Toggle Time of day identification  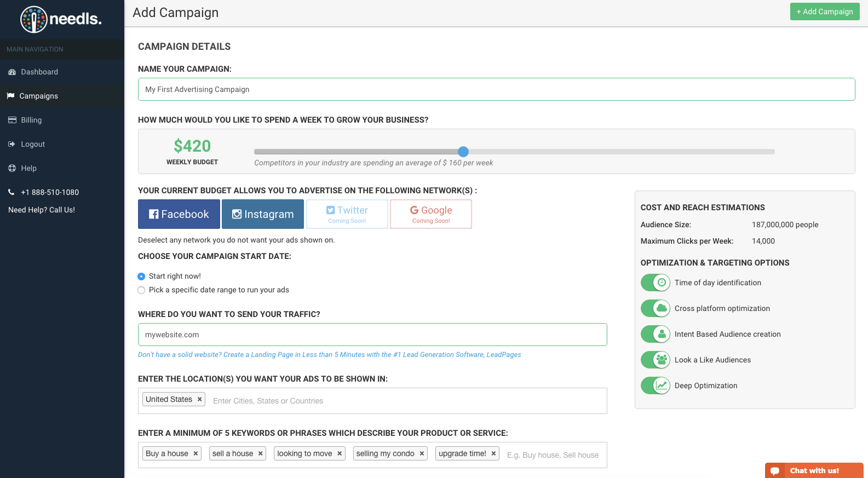point(656,283)
